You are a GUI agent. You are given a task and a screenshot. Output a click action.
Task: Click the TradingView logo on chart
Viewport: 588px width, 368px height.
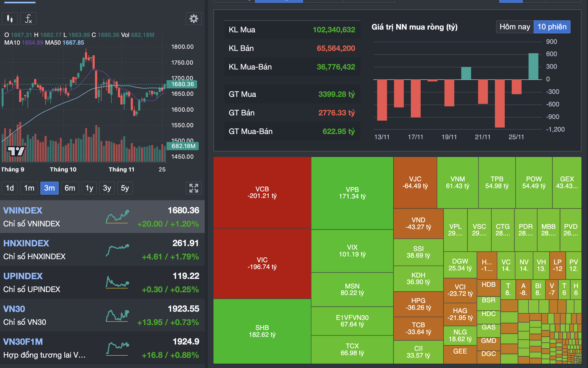pos(16,151)
